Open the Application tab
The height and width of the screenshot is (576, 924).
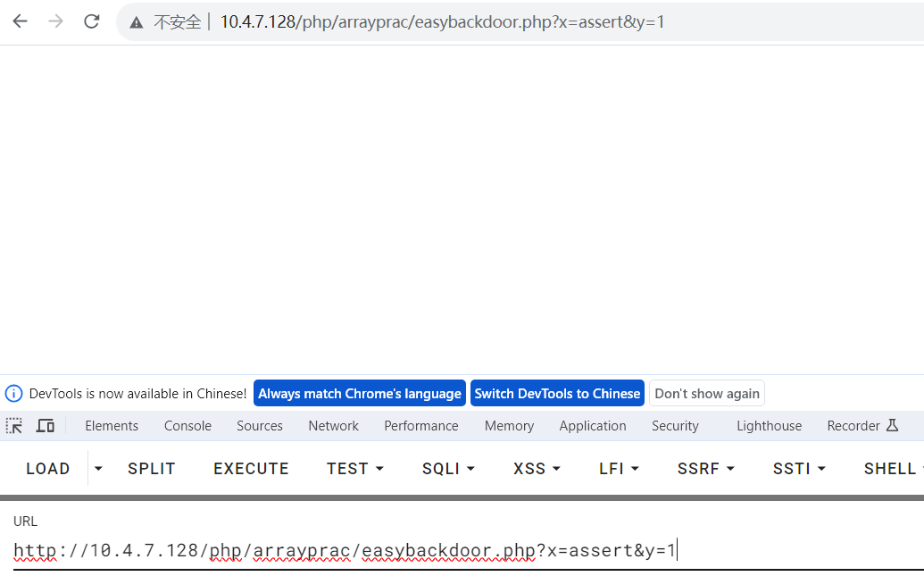coord(593,426)
